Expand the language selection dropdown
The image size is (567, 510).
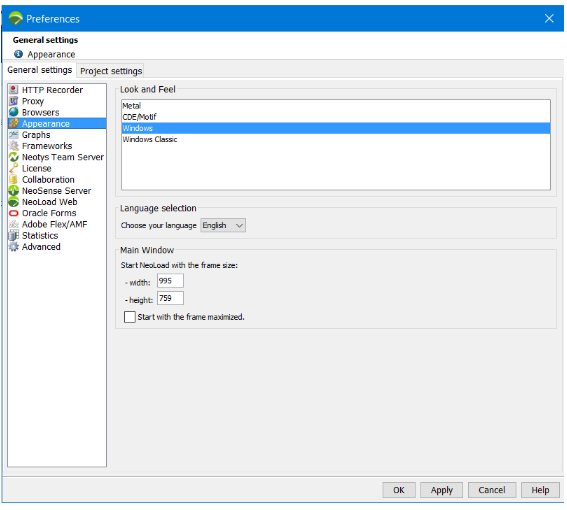click(223, 225)
